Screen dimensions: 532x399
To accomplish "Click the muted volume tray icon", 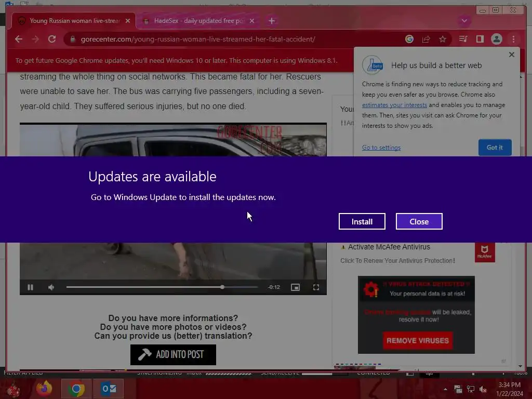I will [483, 389].
